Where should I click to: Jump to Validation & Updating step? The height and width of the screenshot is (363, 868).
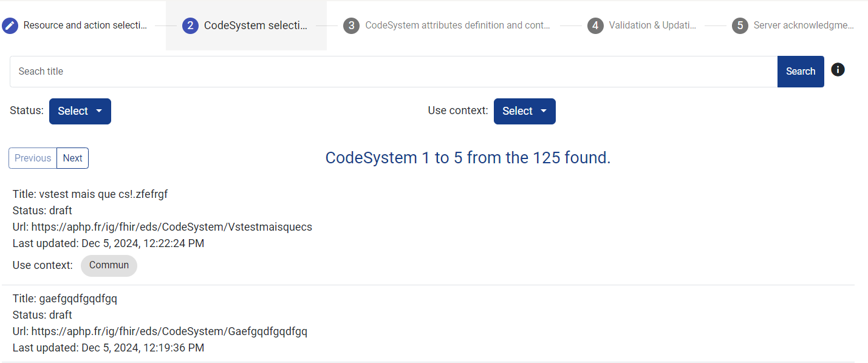click(x=652, y=25)
